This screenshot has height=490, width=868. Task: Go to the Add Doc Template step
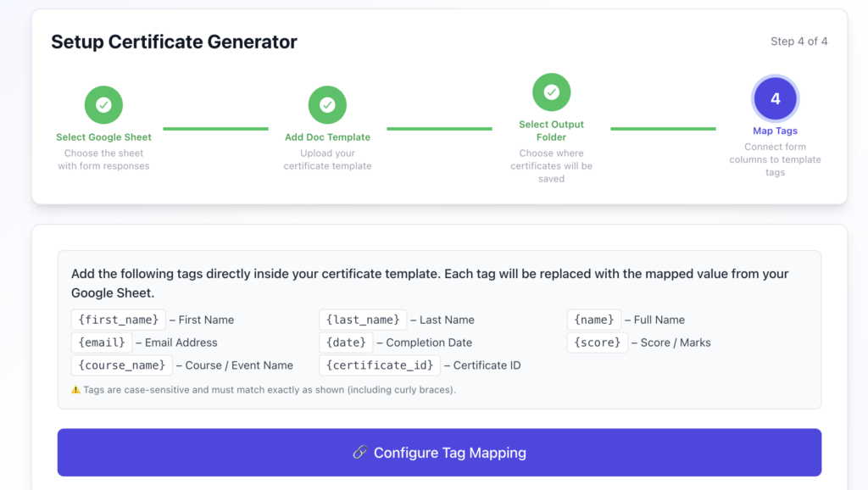click(x=327, y=137)
